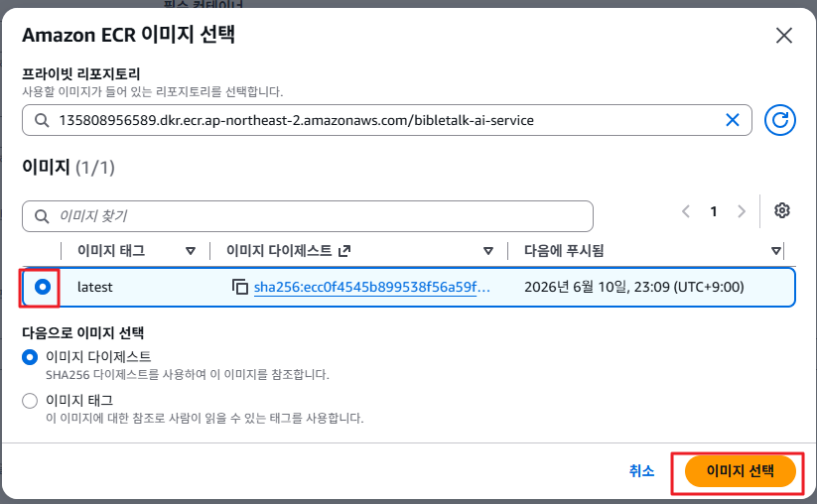Close the Amazon ECR image selection dialog
Screen dimensions: 817x504
pos(783,36)
